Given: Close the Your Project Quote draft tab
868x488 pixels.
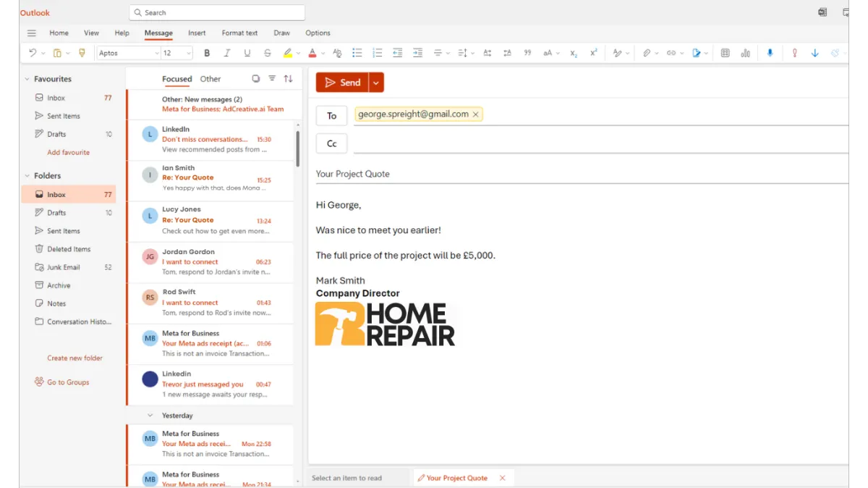Looking at the screenshot, I should tap(502, 478).
